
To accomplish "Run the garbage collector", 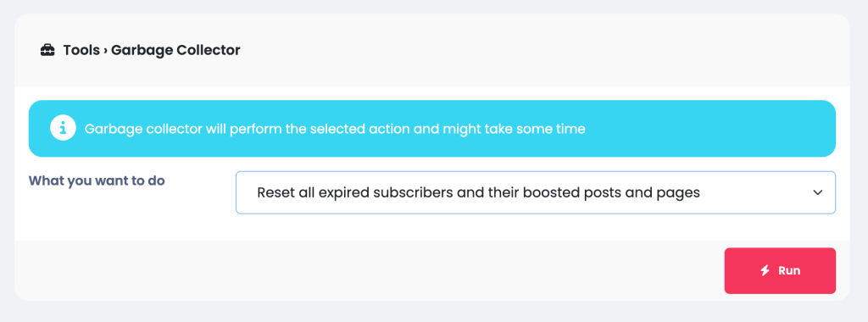I will click(780, 270).
